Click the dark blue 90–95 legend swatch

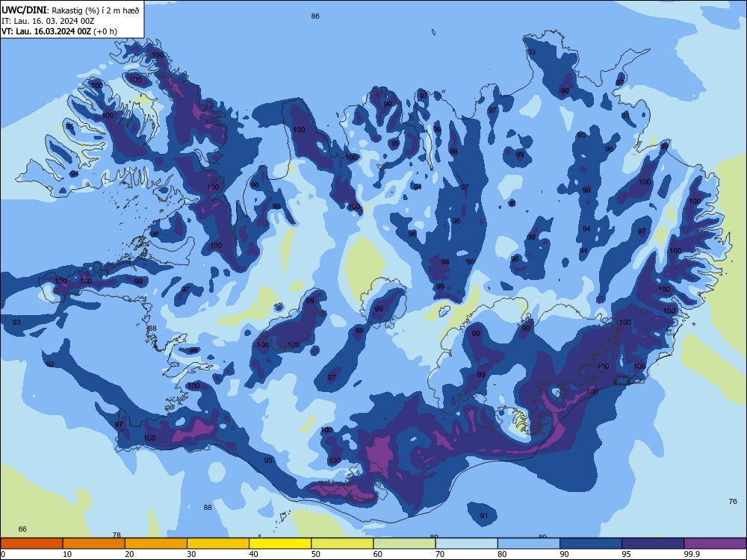[591, 544]
